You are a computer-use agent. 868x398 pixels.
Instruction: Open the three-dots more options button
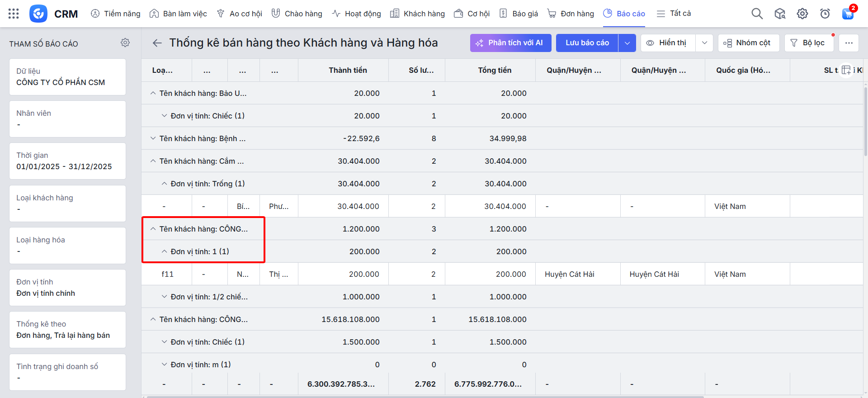(x=849, y=43)
